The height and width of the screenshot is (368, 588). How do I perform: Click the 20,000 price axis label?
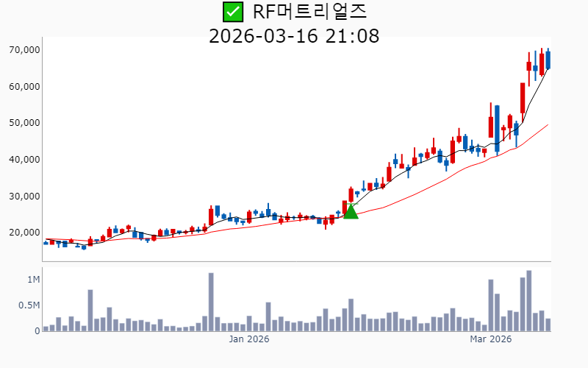[24, 233]
